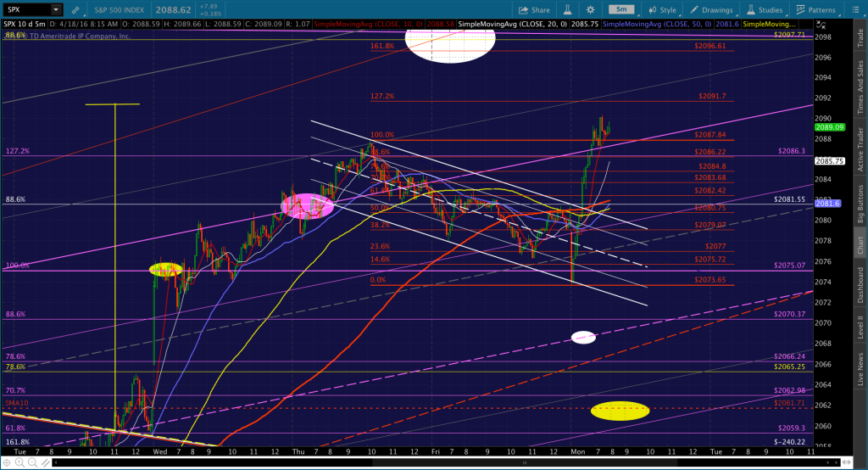Click the SMA10 label on left edge
Image resolution: width=868 pixels, height=470 pixels.
click(x=17, y=403)
